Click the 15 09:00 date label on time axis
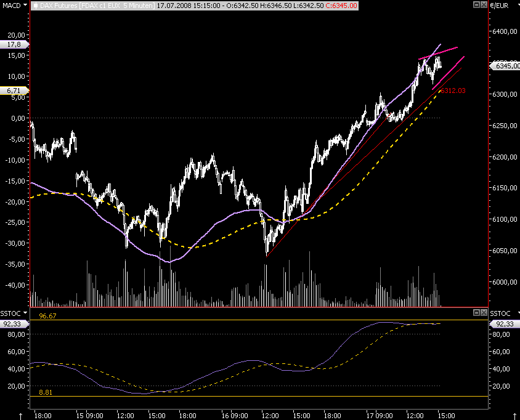Screen dimensions: 520x420 pos(89,416)
